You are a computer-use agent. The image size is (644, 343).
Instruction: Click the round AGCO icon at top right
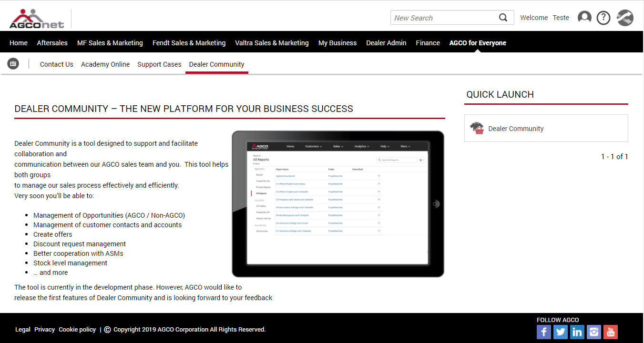coord(625,18)
